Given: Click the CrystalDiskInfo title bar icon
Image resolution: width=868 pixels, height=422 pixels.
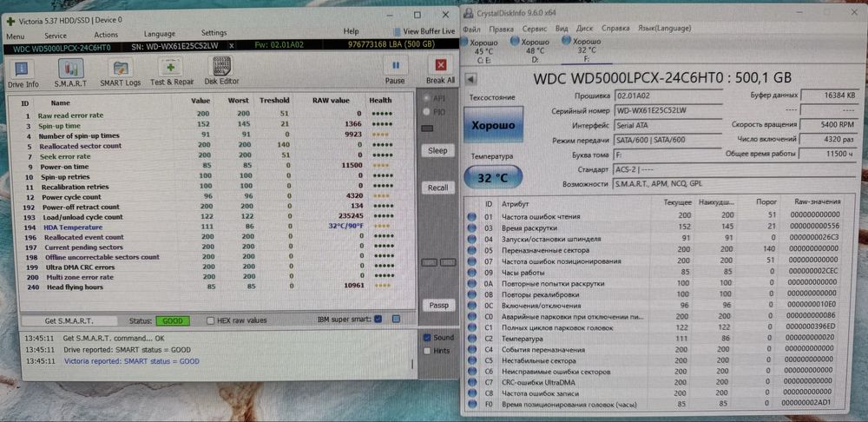Looking at the screenshot, I should point(469,14).
